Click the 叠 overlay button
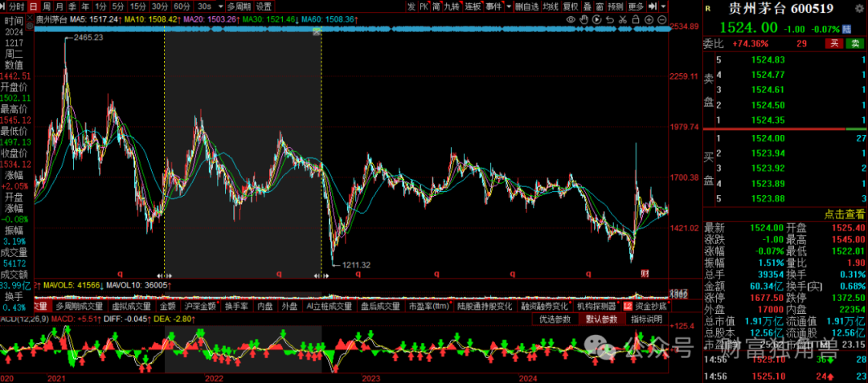The width and height of the screenshot is (868, 383). (x=588, y=6)
